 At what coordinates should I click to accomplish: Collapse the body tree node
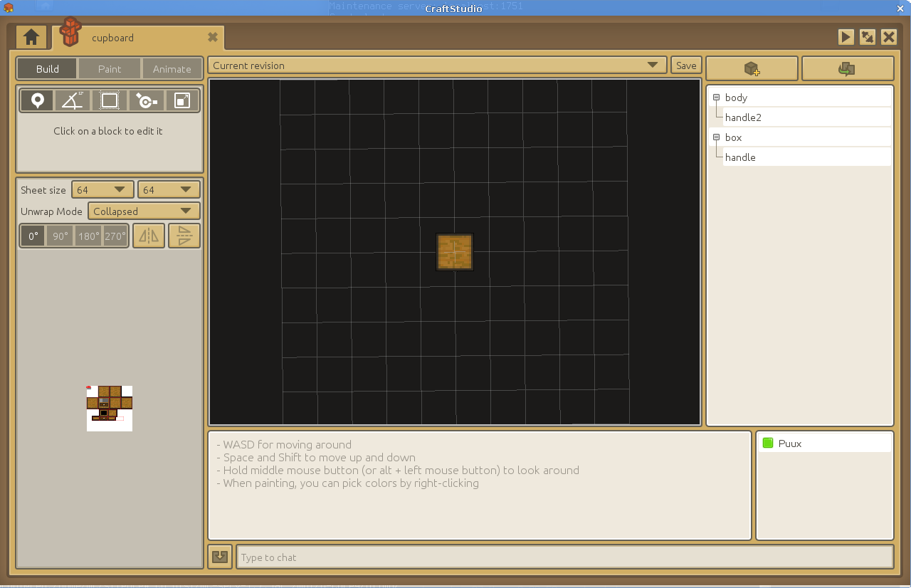[x=716, y=98]
